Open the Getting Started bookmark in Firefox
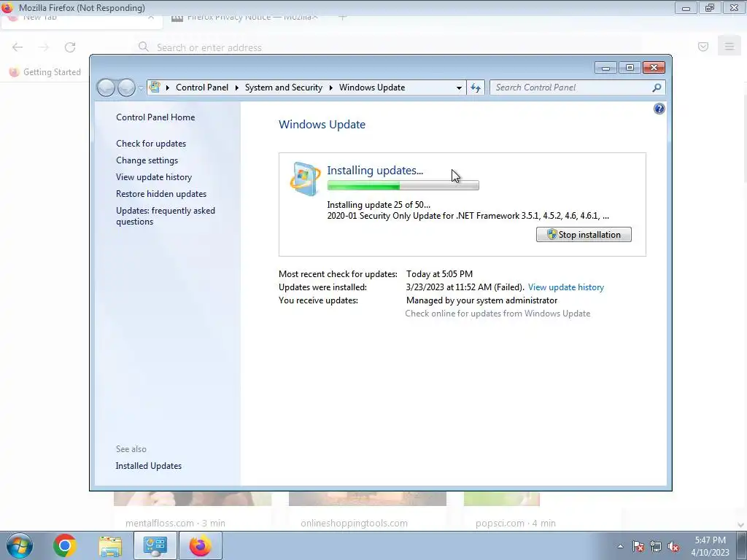Viewport: 747px width, 560px height. click(45, 72)
